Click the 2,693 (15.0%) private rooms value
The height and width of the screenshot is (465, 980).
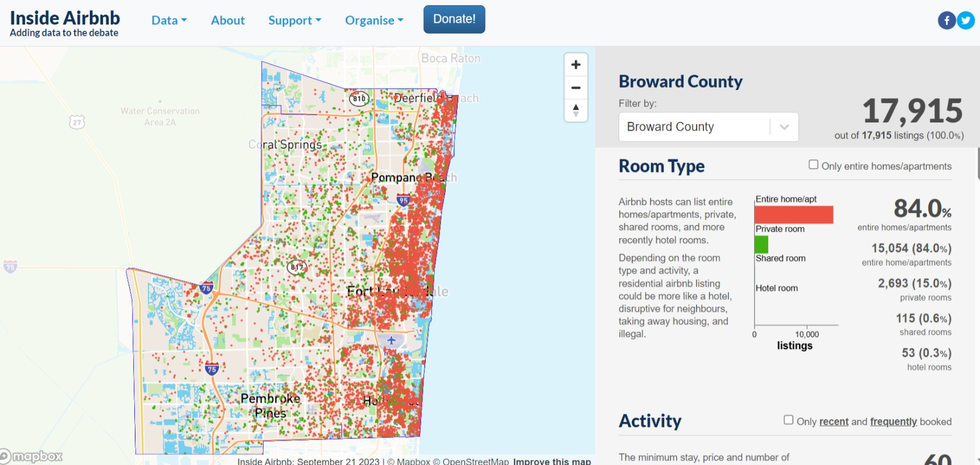(x=915, y=283)
